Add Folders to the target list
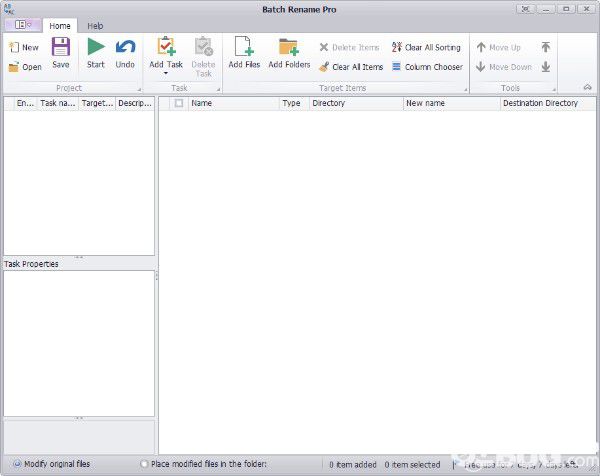 [289, 53]
